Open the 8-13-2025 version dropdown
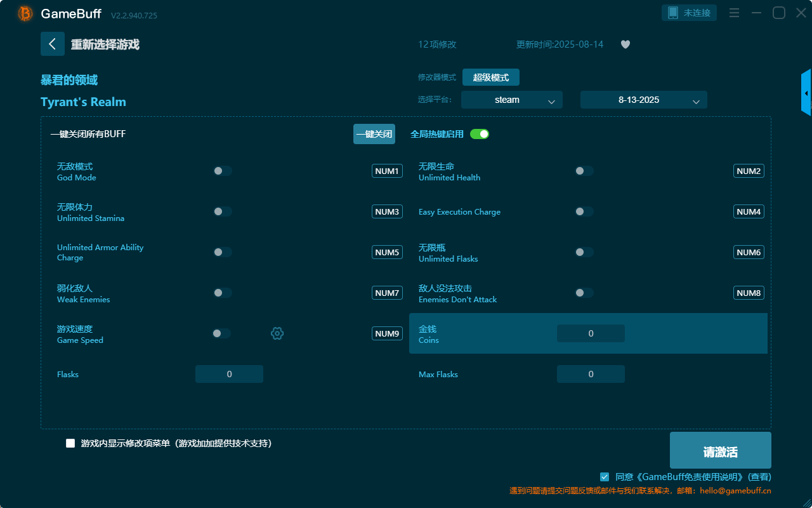The width and height of the screenshot is (812, 508). click(x=644, y=100)
